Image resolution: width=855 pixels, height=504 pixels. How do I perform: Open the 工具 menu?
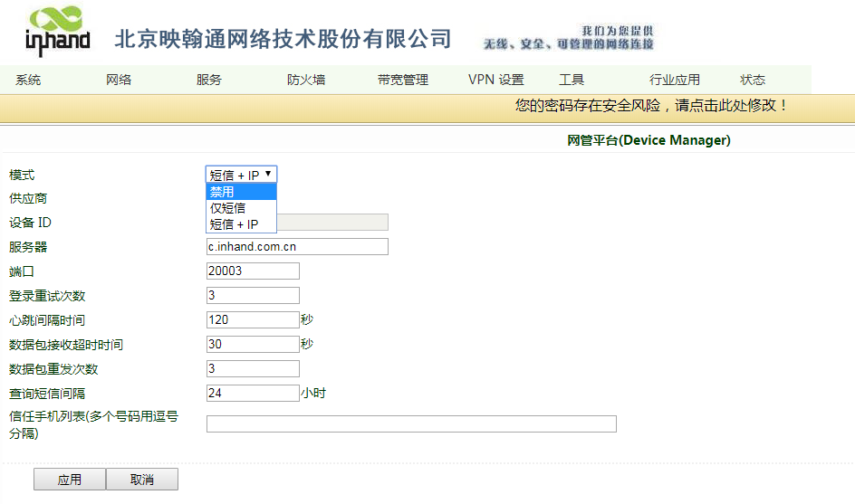[x=572, y=80]
